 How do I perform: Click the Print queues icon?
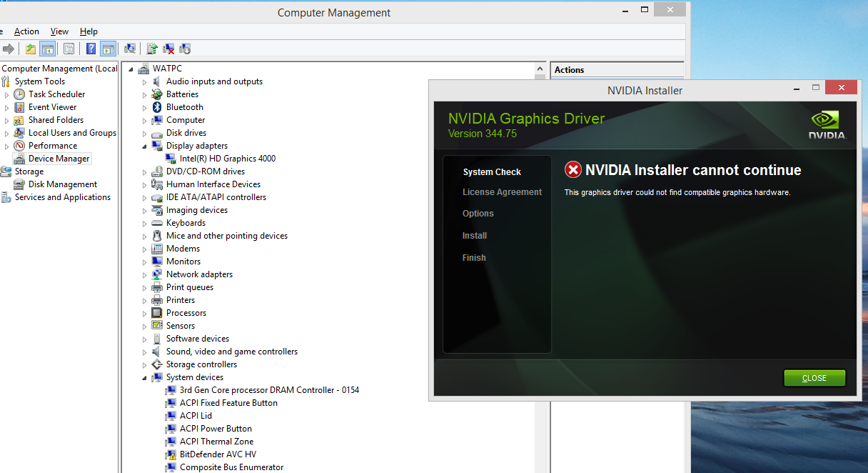click(157, 287)
